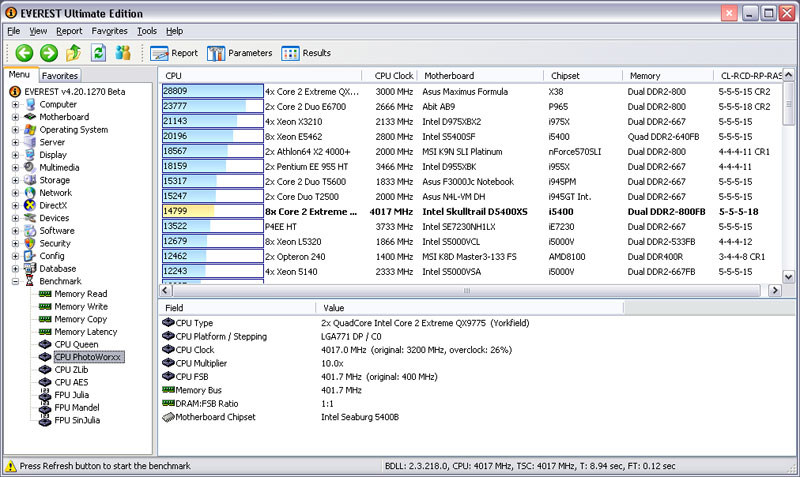Select Network icon in the tree
800x477 pixels.
pyautogui.click(x=31, y=193)
